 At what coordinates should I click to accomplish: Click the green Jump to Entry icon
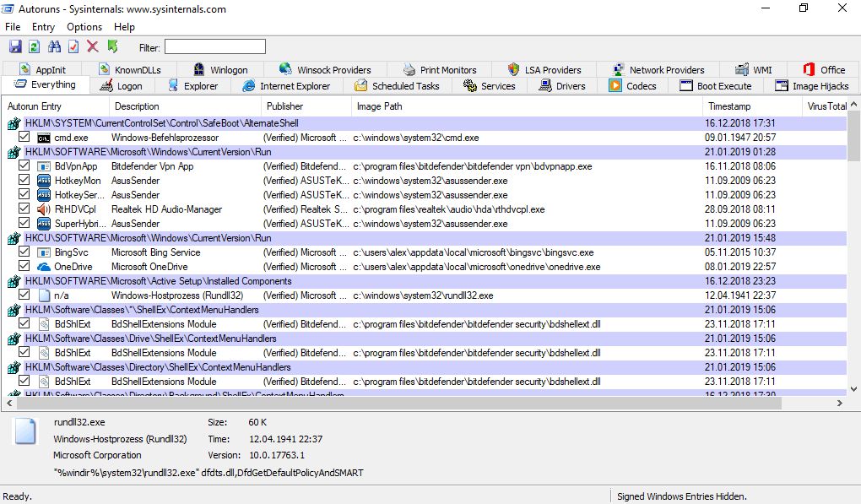pos(112,46)
